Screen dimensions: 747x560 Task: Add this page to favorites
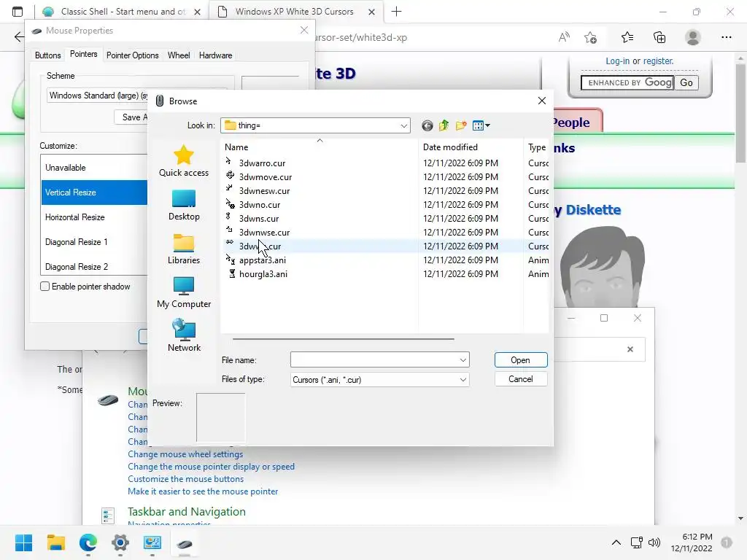(591, 37)
